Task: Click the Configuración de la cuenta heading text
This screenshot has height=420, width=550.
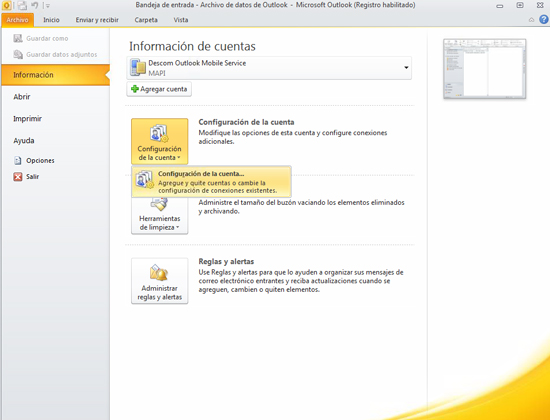Action: click(x=246, y=122)
